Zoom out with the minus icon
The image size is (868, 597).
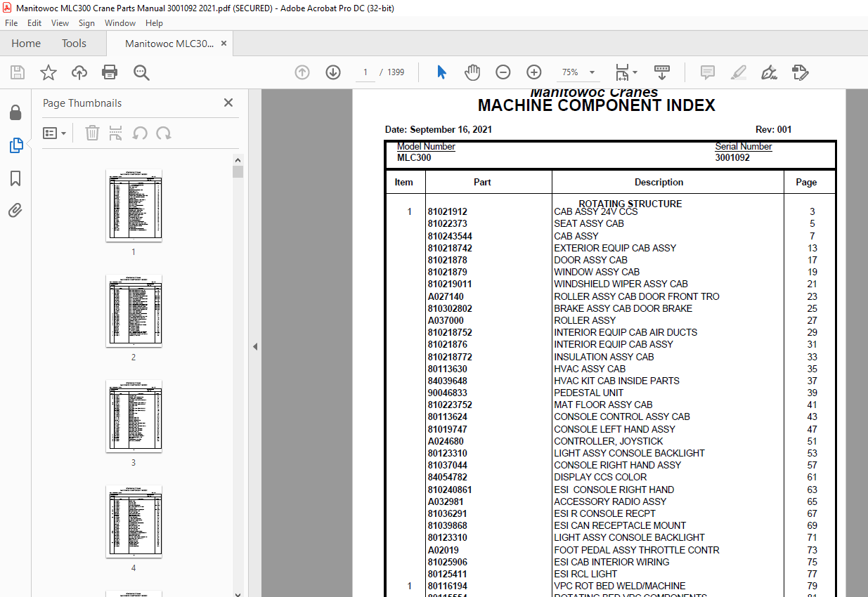click(503, 72)
